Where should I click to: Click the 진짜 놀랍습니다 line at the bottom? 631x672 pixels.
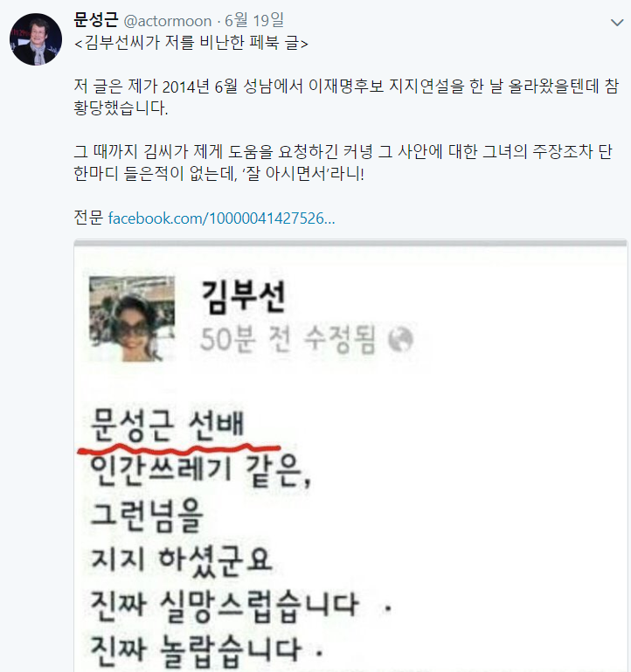[x=206, y=650]
